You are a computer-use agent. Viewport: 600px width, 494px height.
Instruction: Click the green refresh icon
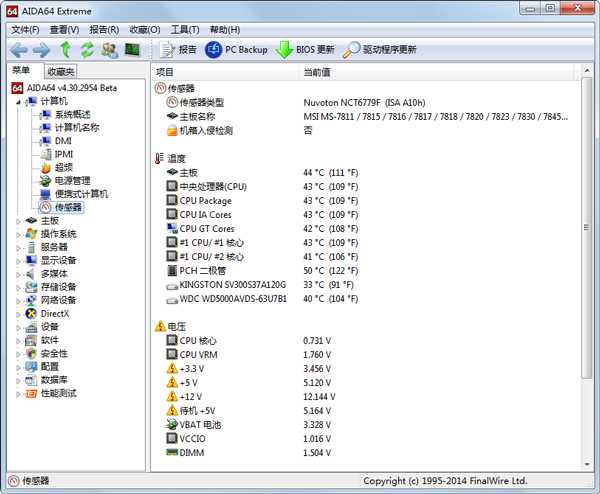[88, 50]
